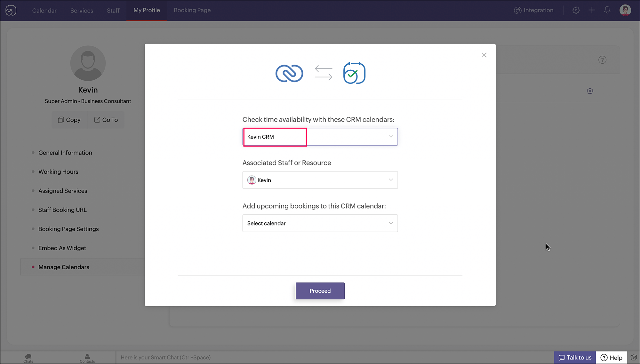Image resolution: width=640 pixels, height=364 pixels.
Task: Open the Select calendar dropdown
Action: click(320, 223)
